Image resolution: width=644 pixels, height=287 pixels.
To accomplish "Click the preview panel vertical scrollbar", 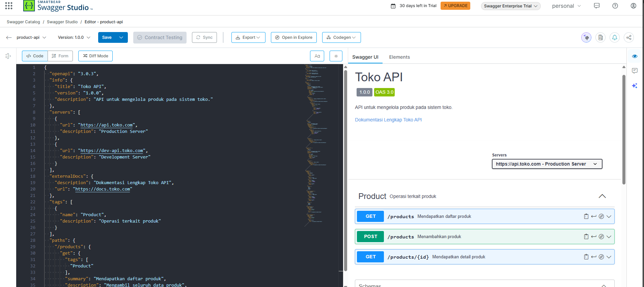I will pyautogui.click(x=624, y=130).
